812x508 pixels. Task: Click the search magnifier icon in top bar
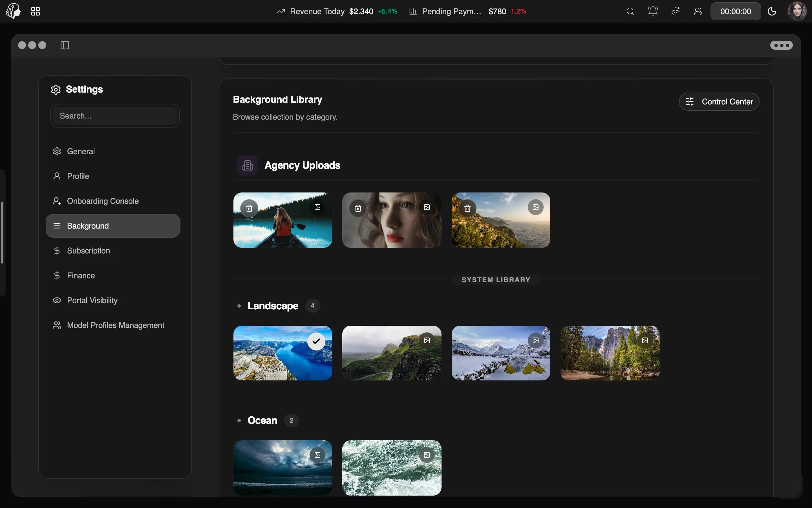pyautogui.click(x=630, y=11)
